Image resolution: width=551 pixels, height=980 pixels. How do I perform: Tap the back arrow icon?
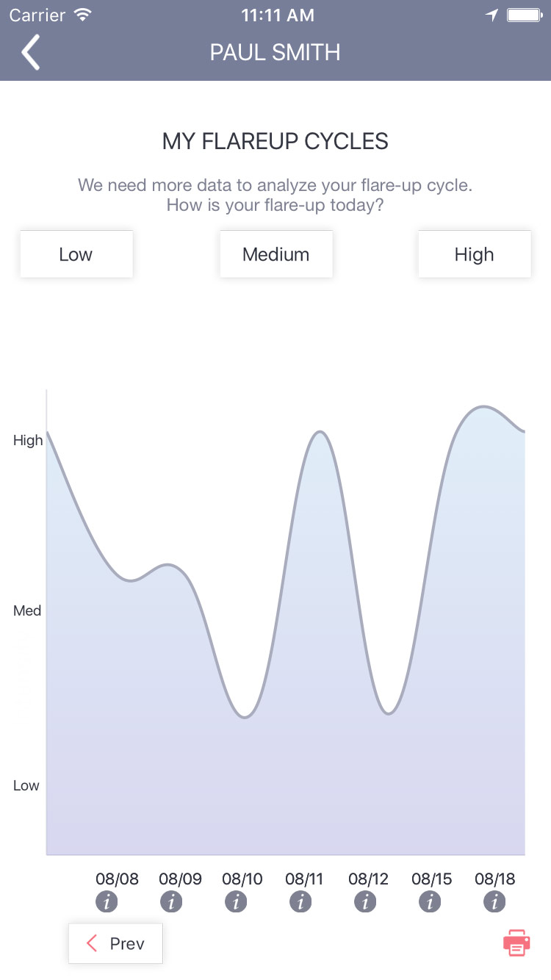point(30,53)
